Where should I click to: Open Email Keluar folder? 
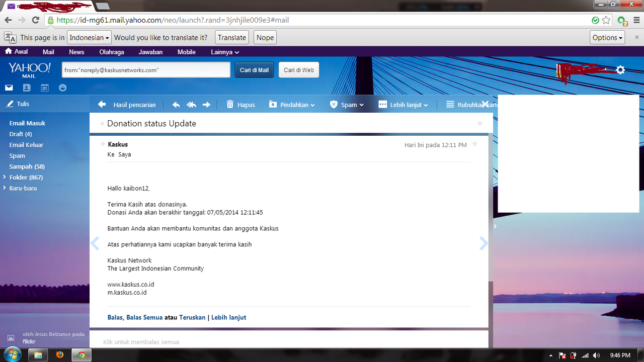click(26, 145)
